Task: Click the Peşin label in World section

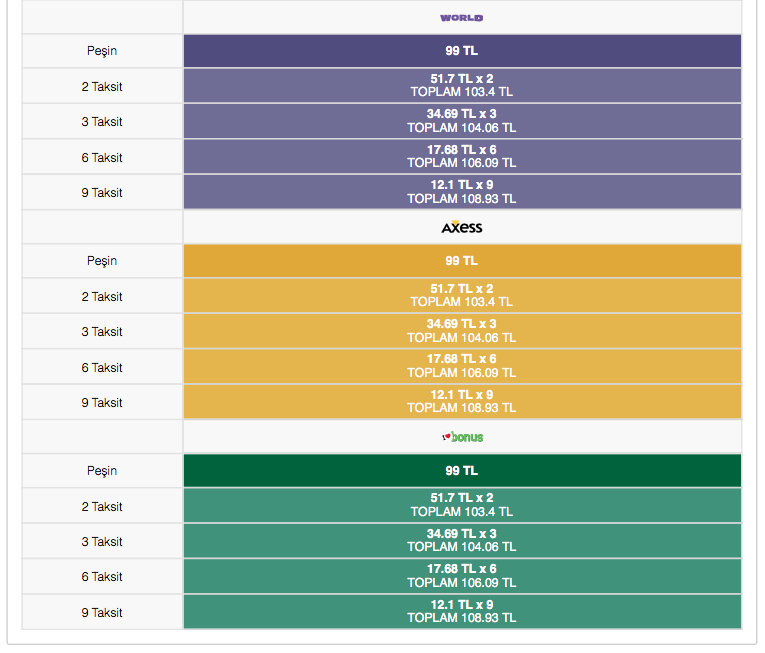Action: coord(102,51)
